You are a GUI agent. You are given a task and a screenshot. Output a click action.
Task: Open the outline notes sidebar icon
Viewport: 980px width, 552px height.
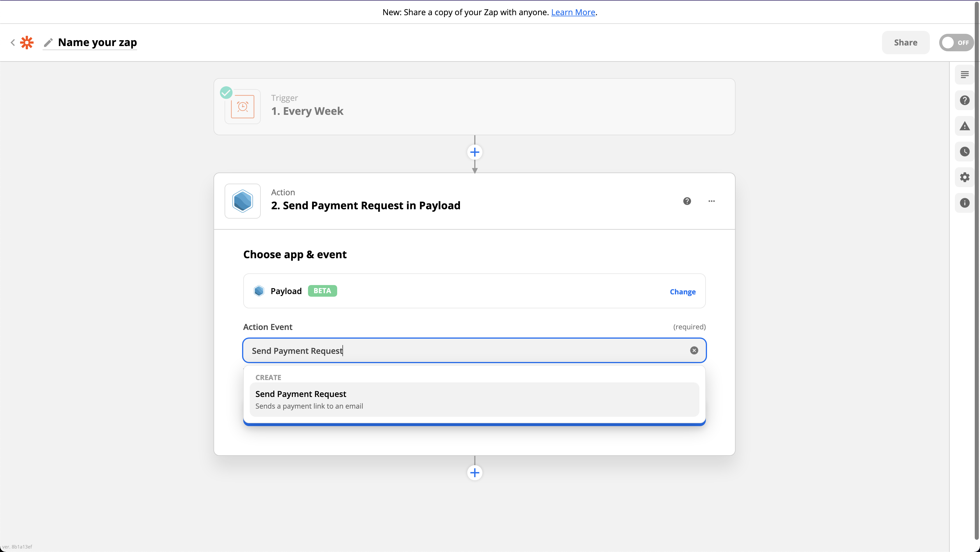pyautogui.click(x=965, y=75)
